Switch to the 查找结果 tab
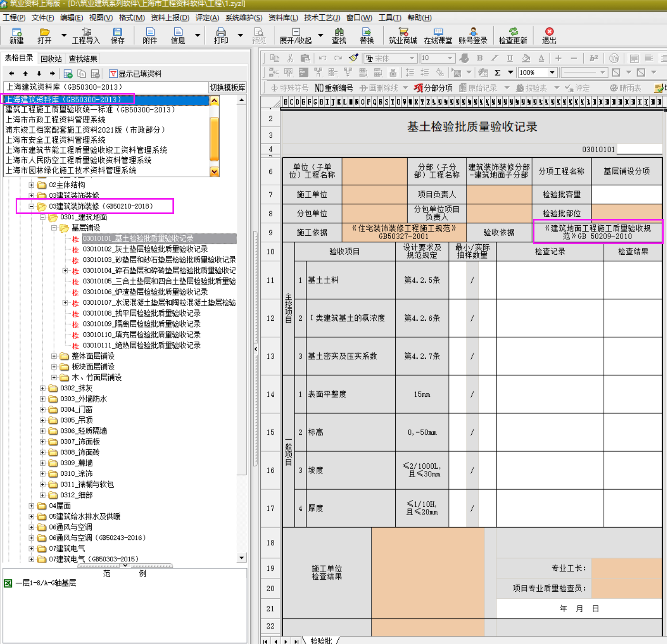This screenshot has height=644, width=667. click(x=83, y=58)
